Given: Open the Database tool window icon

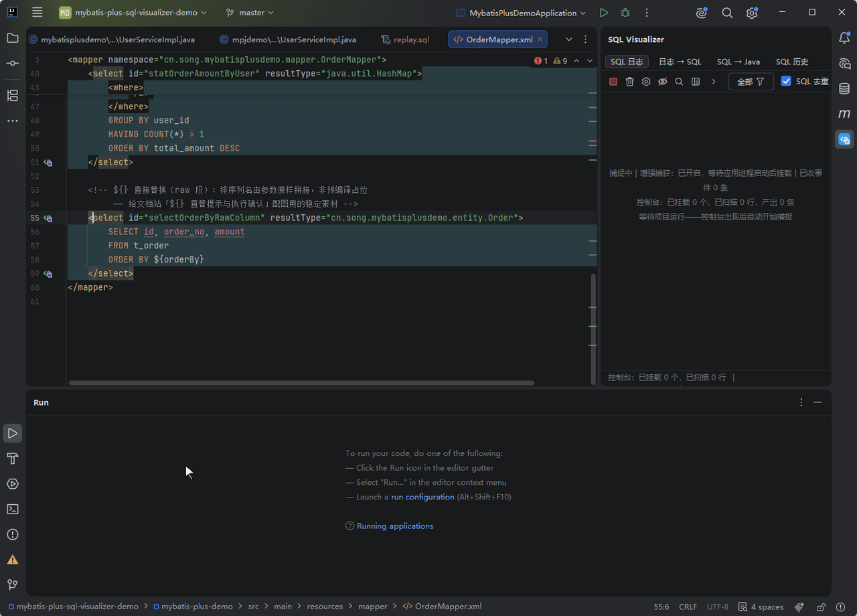Looking at the screenshot, I should click(x=844, y=88).
